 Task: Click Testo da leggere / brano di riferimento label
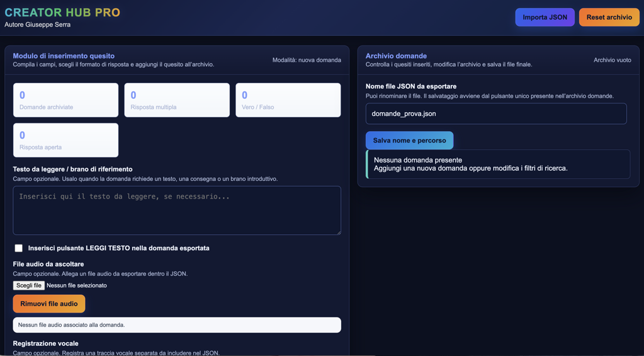point(72,169)
